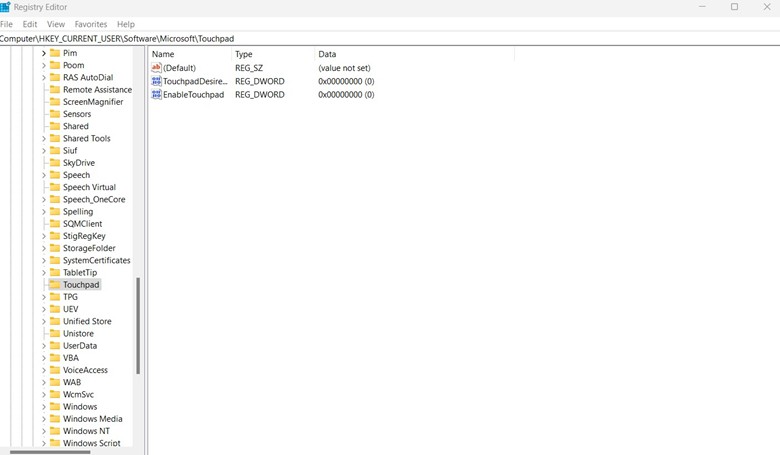Image resolution: width=780 pixels, height=455 pixels.
Task: Open the Help menu
Action: [x=126, y=24]
